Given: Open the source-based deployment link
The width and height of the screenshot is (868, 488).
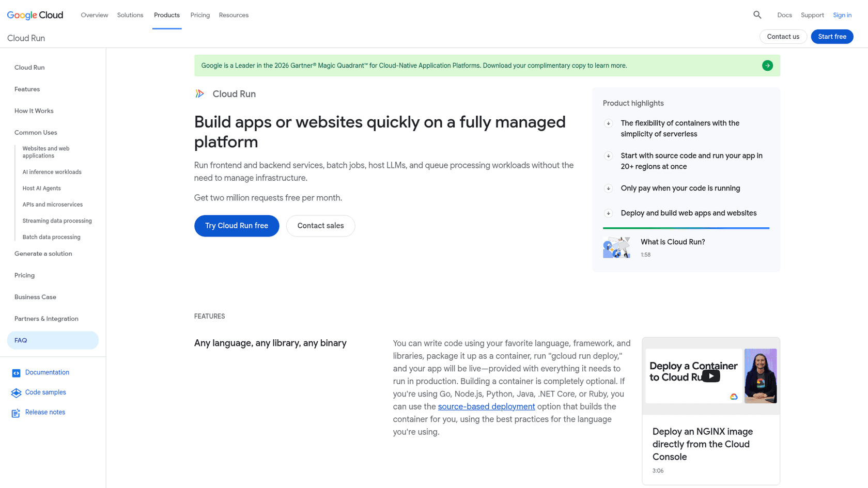Looking at the screenshot, I should coord(486,406).
